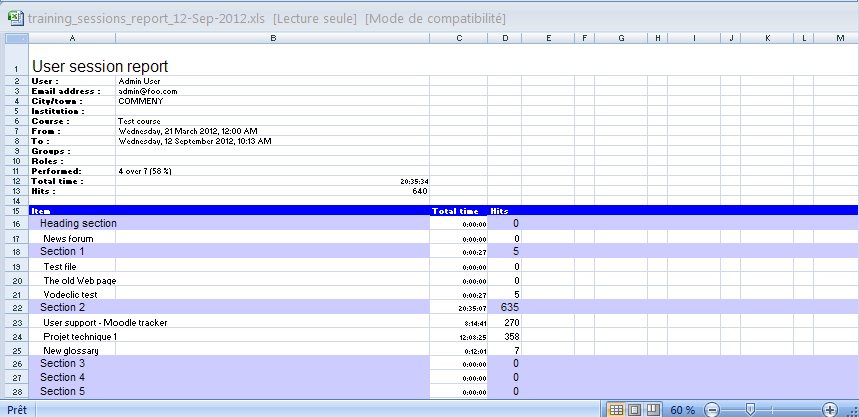Image resolution: width=859 pixels, height=417 pixels.
Task: Select column G header
Action: pyautogui.click(x=621, y=38)
